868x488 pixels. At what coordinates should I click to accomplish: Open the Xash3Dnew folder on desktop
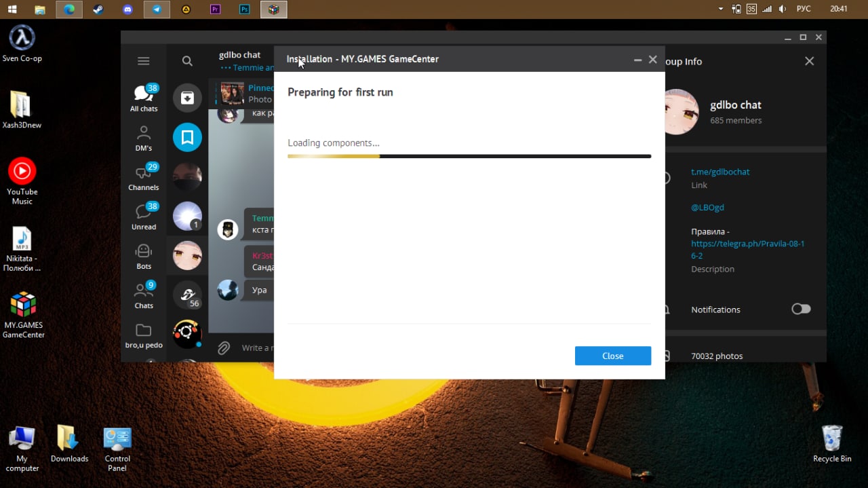coord(22,110)
